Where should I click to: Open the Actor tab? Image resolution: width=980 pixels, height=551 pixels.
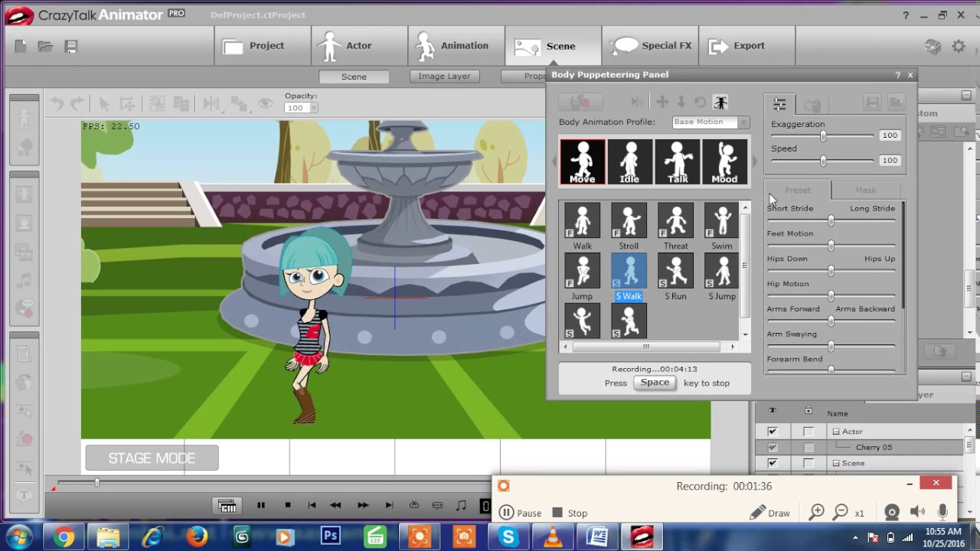tap(359, 46)
